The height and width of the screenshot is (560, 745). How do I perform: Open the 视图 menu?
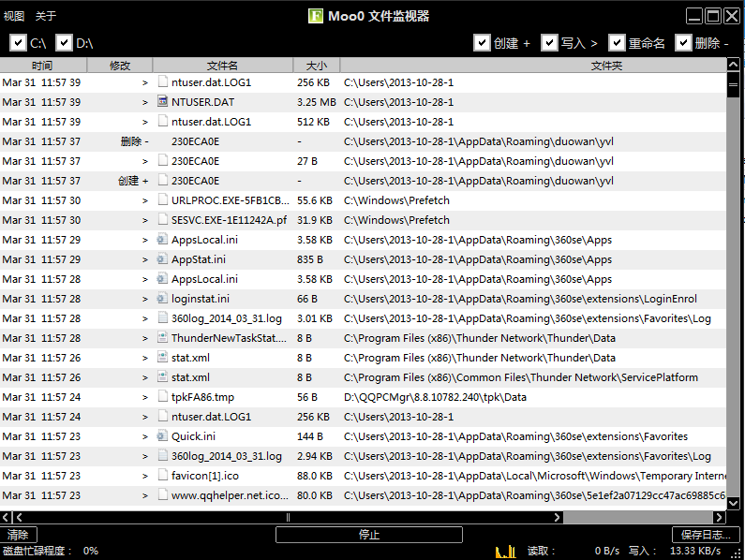tap(14, 16)
